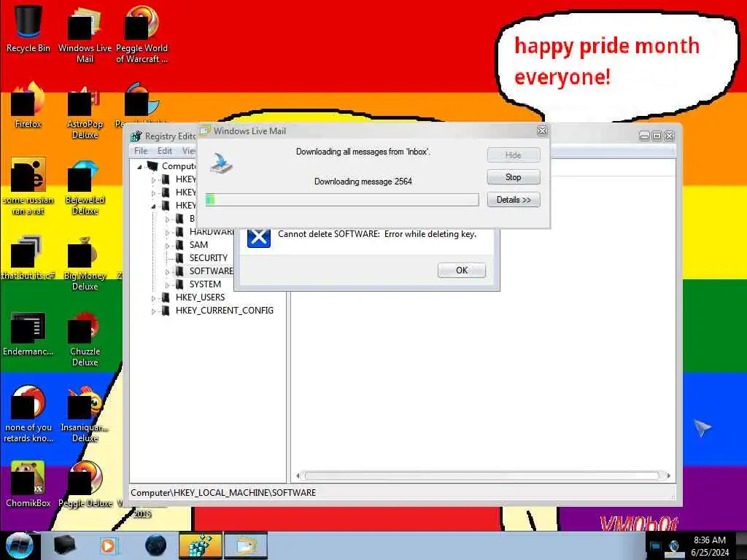
Task: Open the Endermanc... desktop icon
Action: (x=28, y=333)
